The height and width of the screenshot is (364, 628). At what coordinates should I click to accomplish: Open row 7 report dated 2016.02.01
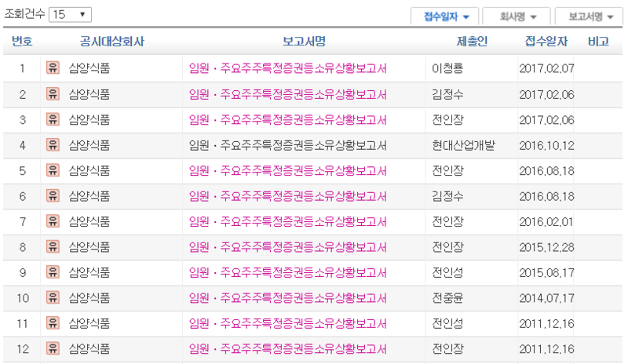point(287,222)
